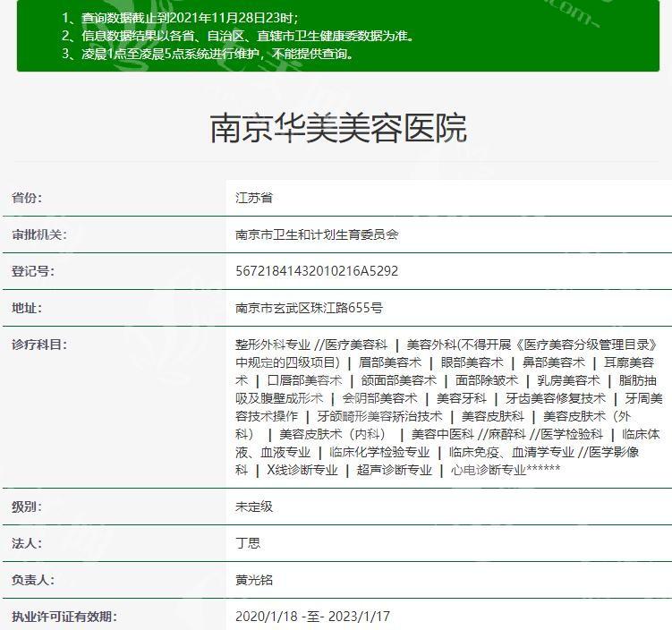Click the 诊疗科目 field label
Screen dimensions: 672x630
(39, 345)
